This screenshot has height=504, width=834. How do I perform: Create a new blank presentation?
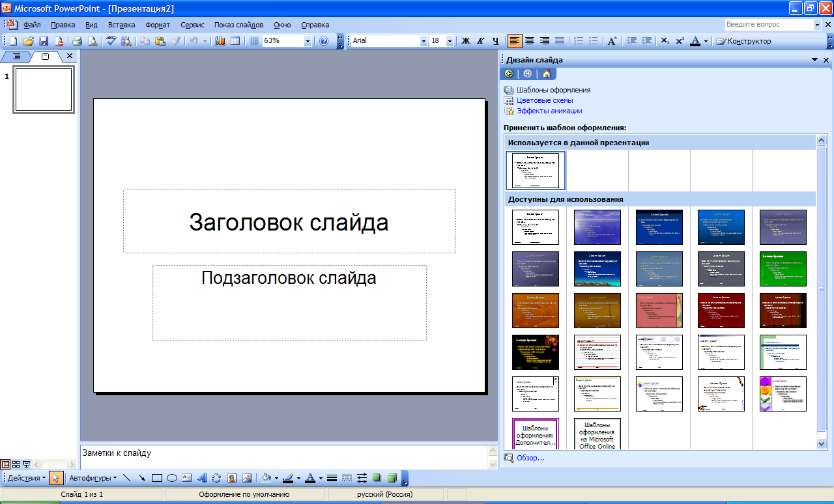coord(14,41)
